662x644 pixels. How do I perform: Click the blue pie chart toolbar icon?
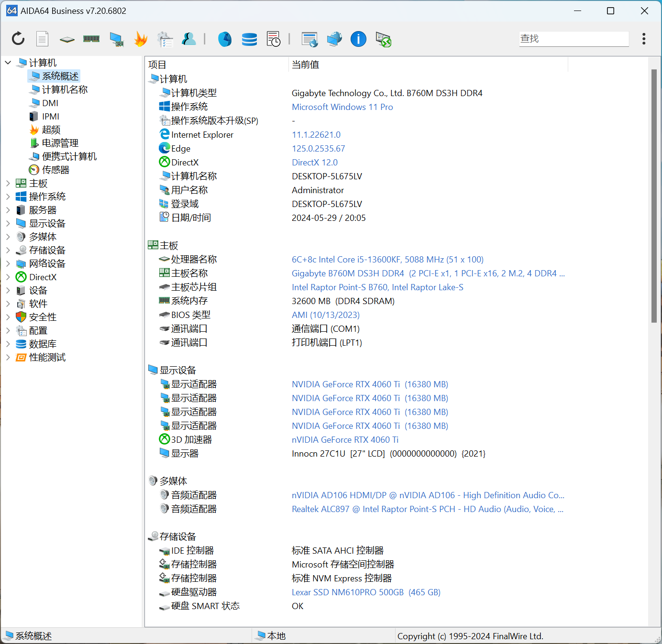pos(225,39)
